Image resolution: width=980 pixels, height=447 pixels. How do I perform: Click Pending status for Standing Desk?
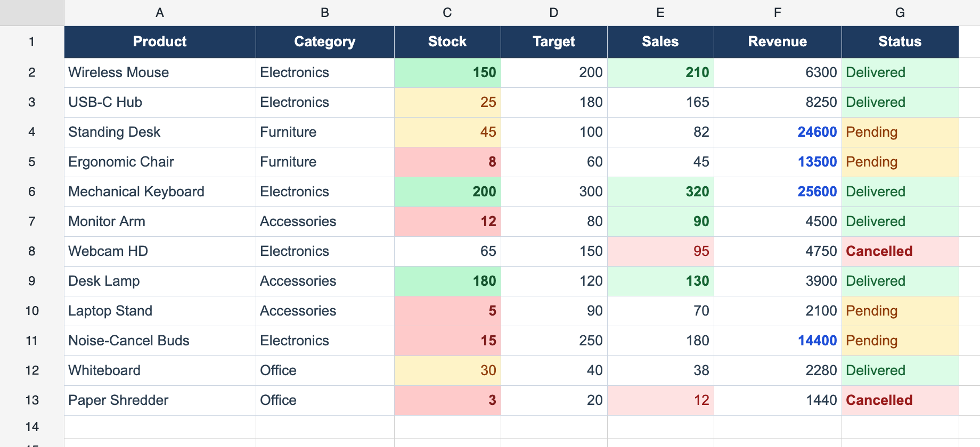900,132
